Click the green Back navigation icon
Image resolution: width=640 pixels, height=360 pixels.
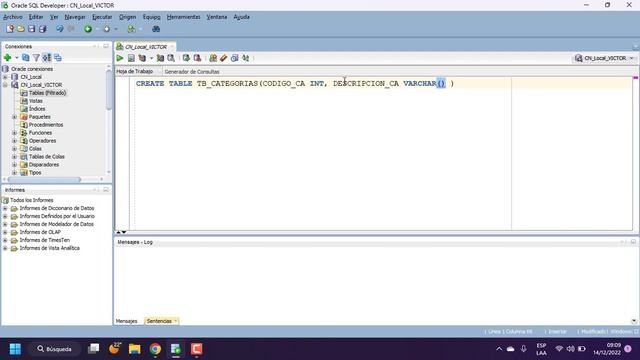click(88, 29)
